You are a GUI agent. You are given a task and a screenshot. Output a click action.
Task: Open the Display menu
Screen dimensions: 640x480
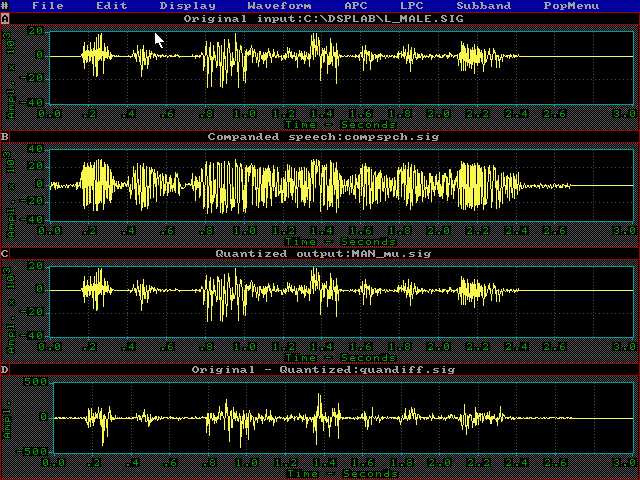(188, 6)
